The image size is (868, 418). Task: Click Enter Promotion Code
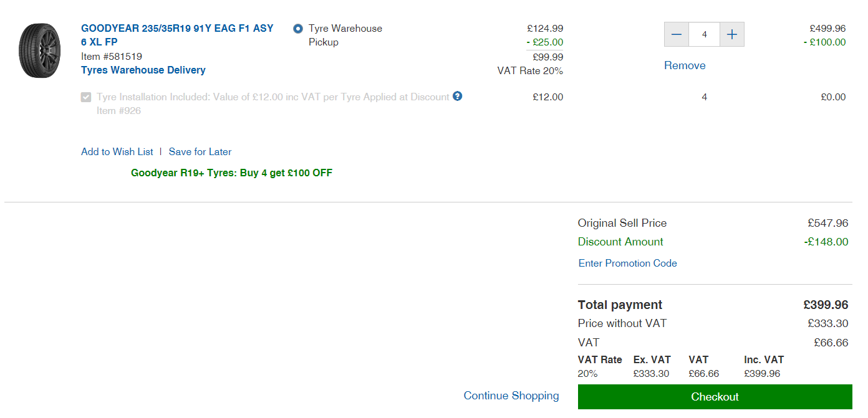pos(627,263)
